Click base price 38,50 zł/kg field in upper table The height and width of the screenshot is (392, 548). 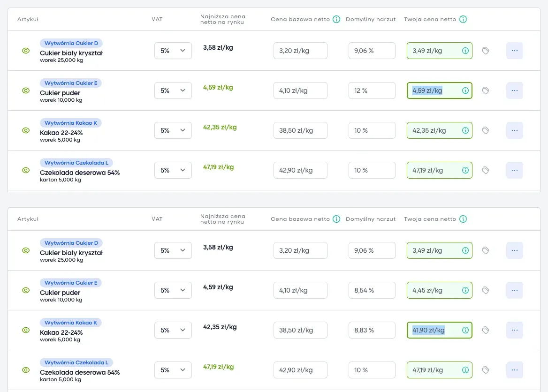coord(300,130)
